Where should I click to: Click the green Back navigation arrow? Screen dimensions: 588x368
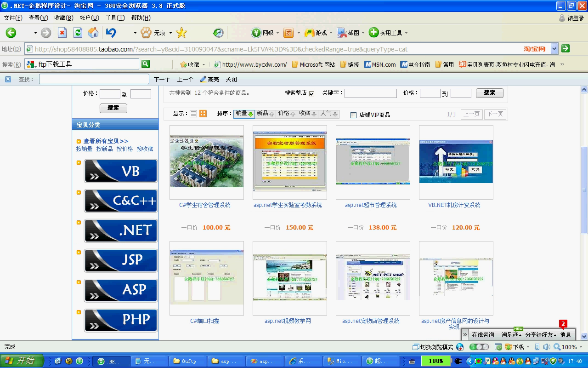coord(11,33)
